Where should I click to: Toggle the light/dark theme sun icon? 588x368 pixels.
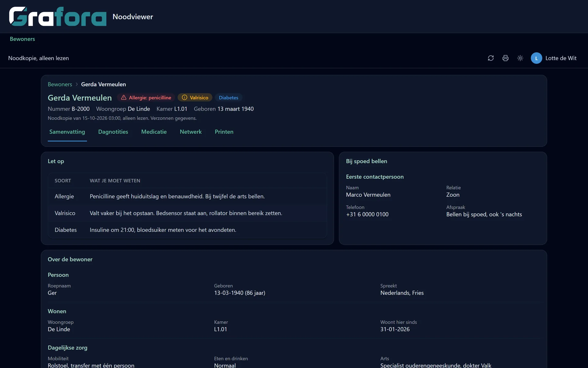pyautogui.click(x=520, y=58)
